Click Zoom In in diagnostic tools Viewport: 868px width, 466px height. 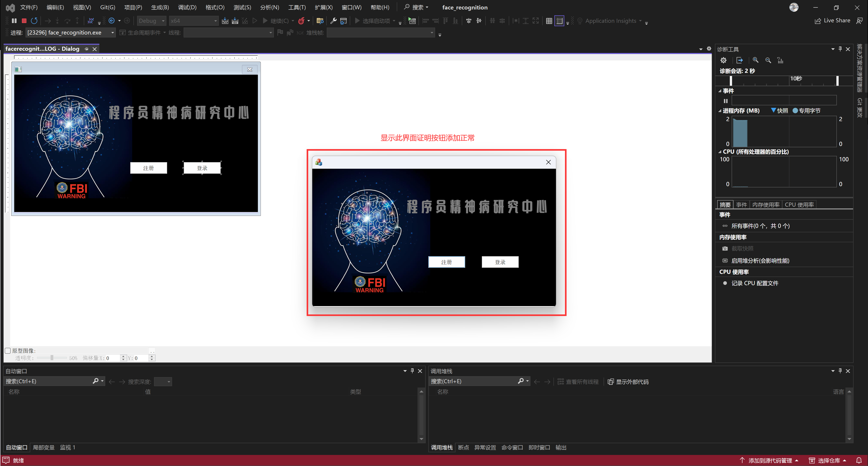pos(756,60)
